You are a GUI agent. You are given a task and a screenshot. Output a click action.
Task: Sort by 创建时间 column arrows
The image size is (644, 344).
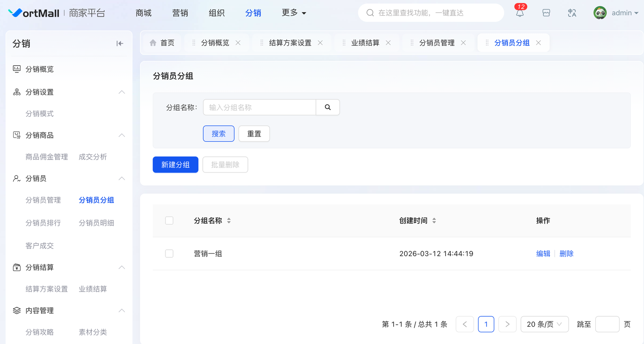point(434,221)
